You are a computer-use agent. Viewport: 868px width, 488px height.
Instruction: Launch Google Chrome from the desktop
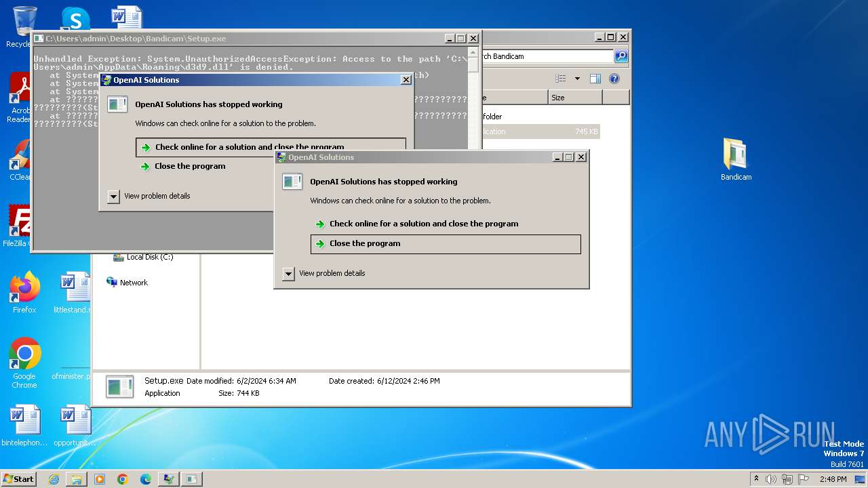coord(24,363)
